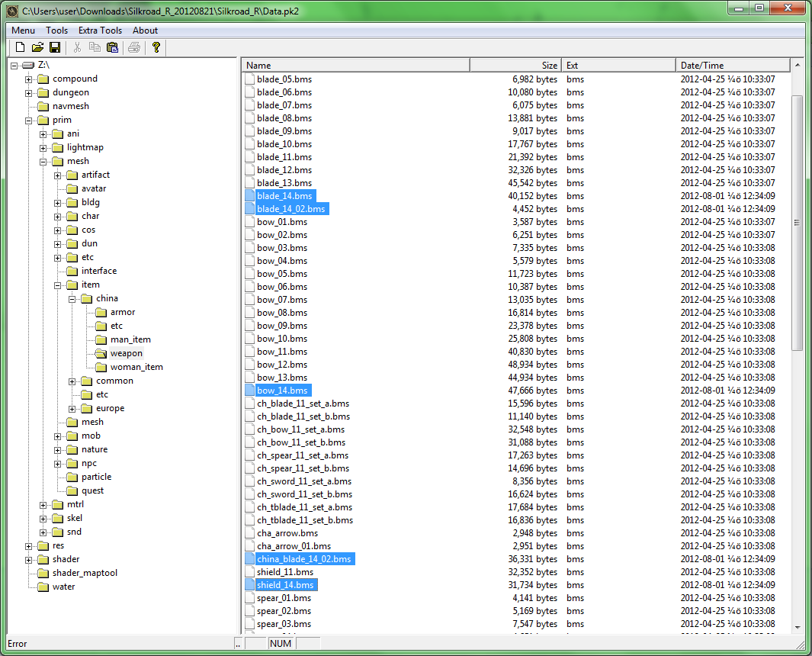Select the water folder in tree
812x656 pixels.
tap(64, 587)
